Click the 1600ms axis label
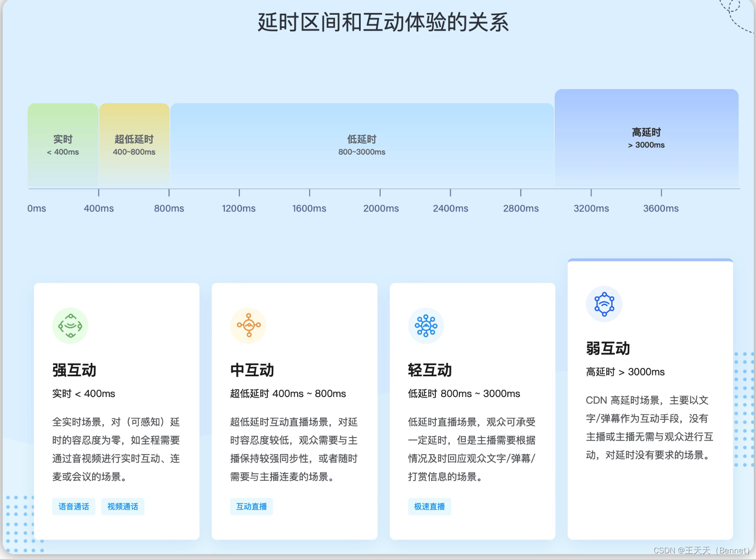 click(309, 208)
